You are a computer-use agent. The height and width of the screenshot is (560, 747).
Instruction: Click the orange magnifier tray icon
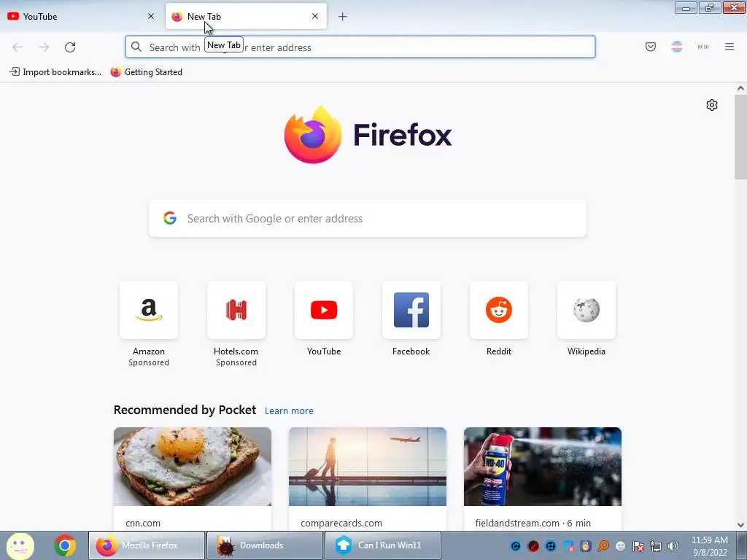[x=603, y=546]
